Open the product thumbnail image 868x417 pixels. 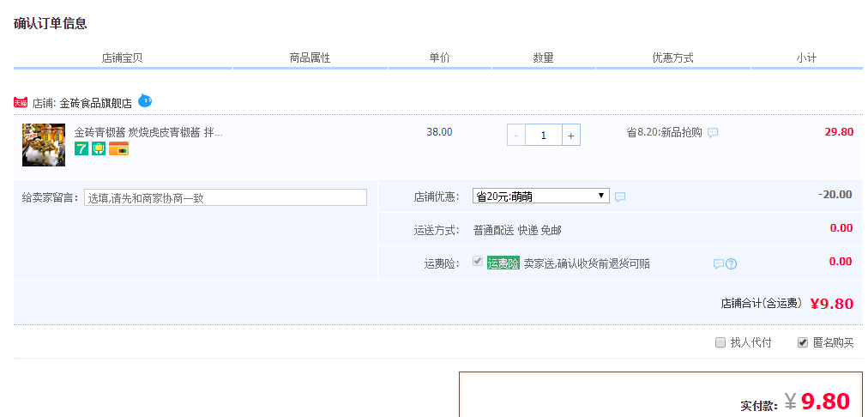pyautogui.click(x=44, y=144)
